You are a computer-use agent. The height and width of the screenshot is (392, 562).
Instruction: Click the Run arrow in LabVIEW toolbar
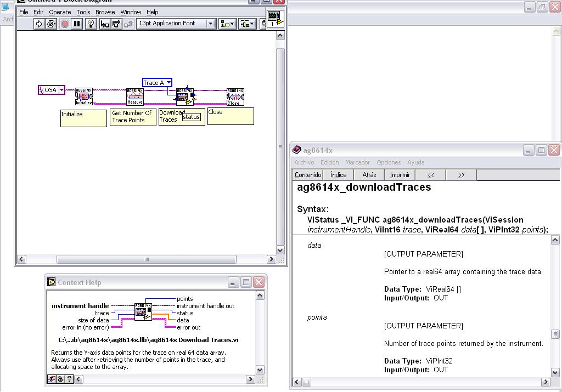tap(39, 24)
